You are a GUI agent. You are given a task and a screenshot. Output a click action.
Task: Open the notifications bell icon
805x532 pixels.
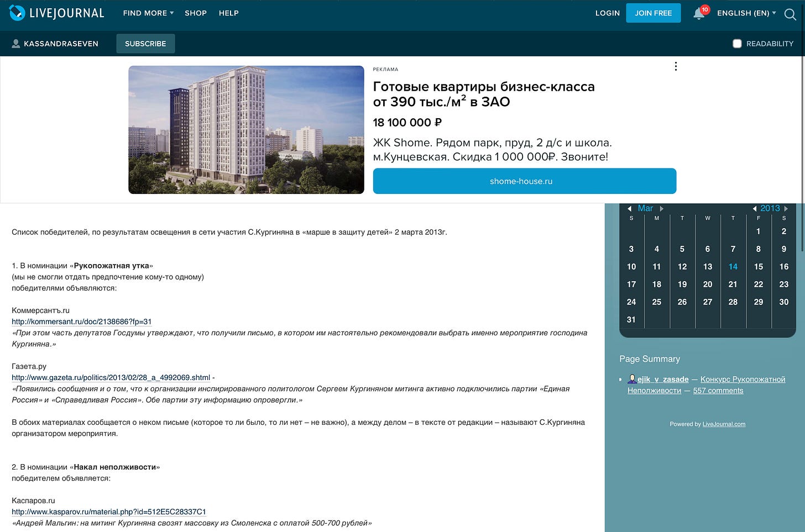(699, 14)
